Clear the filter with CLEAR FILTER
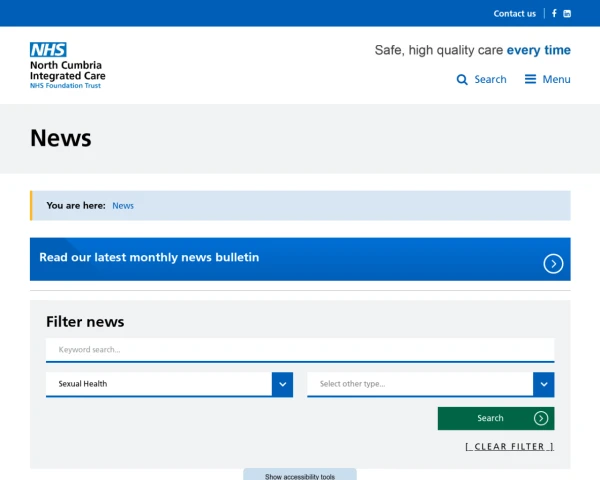This screenshot has height=480, width=600. 509,447
